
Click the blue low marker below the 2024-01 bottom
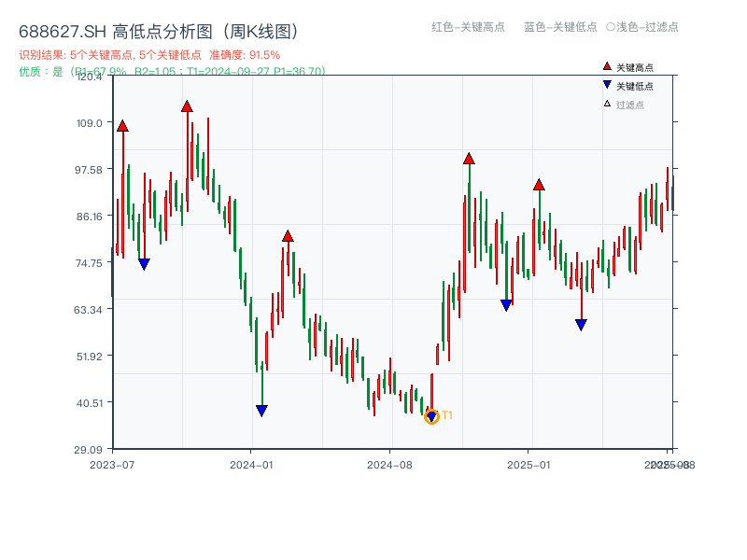point(262,408)
